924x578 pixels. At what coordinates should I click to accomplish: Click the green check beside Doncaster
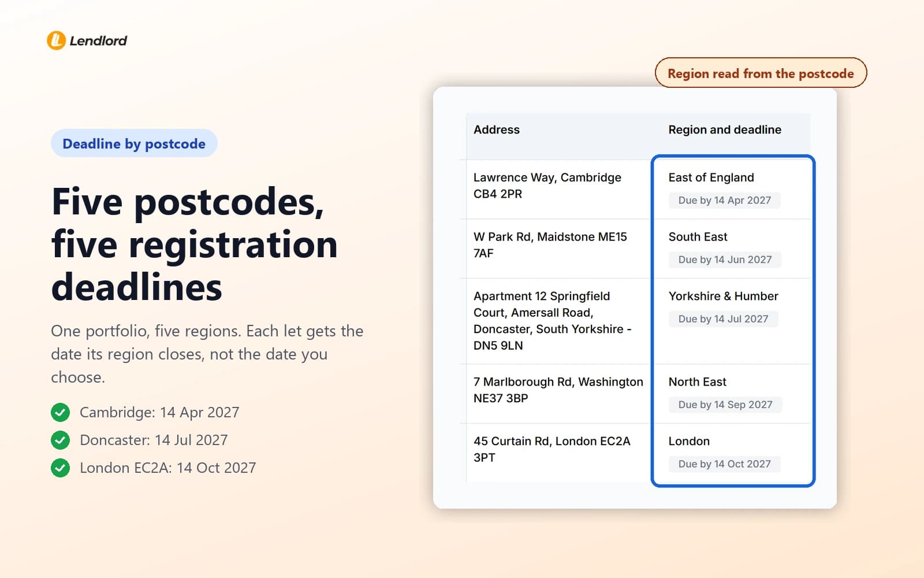point(60,440)
